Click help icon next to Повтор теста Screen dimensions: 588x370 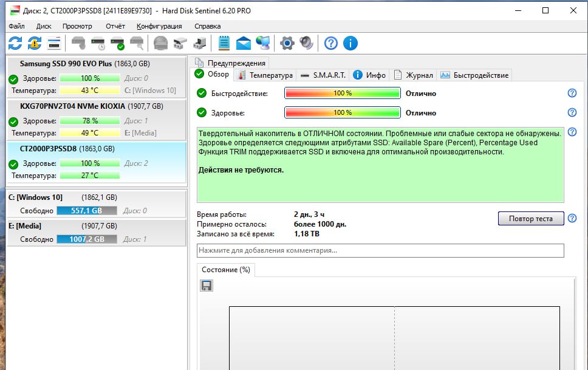point(572,218)
